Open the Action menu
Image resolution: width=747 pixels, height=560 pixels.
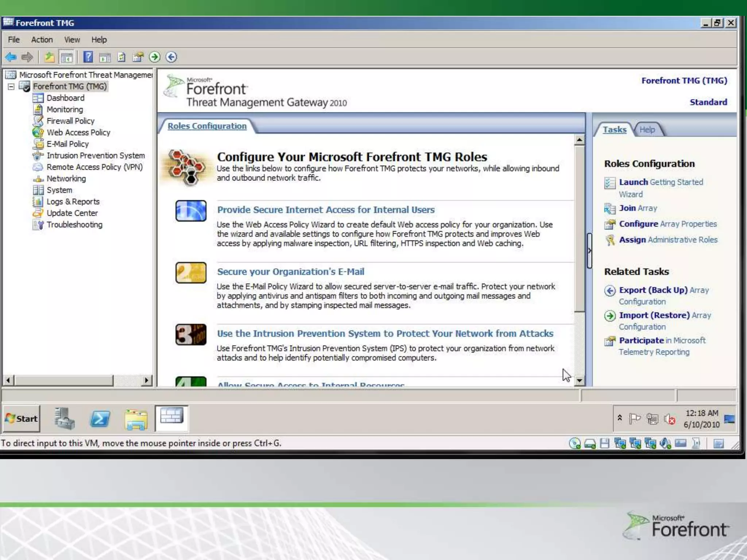tap(42, 40)
